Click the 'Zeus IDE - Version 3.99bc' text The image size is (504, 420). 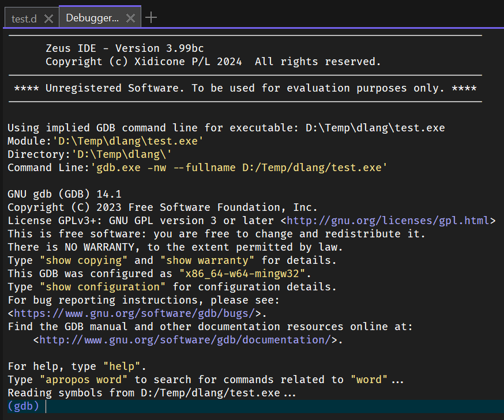tap(125, 48)
